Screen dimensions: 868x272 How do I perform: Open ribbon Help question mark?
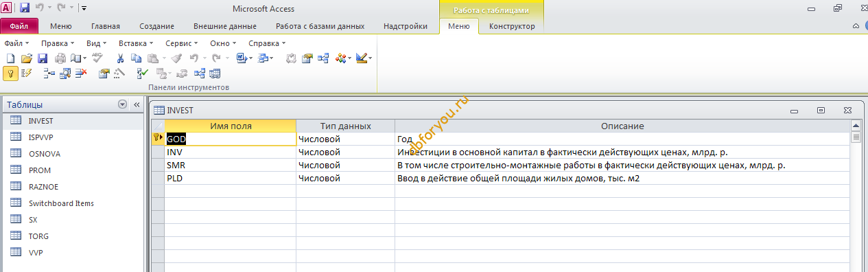click(867, 26)
